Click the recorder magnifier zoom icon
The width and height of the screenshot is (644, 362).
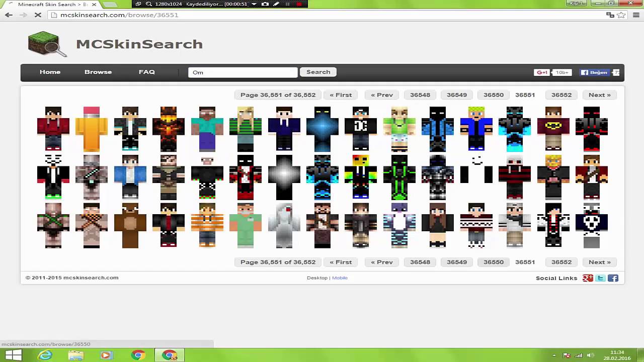pos(149,4)
